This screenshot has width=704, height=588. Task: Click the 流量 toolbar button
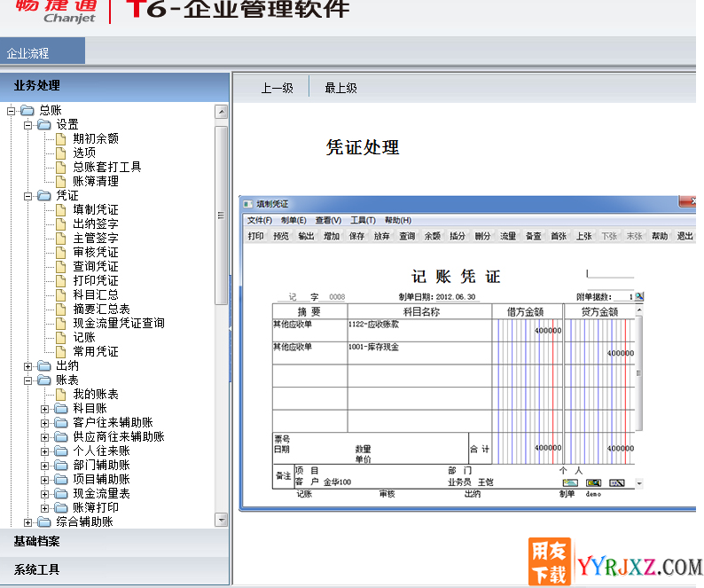click(x=508, y=236)
